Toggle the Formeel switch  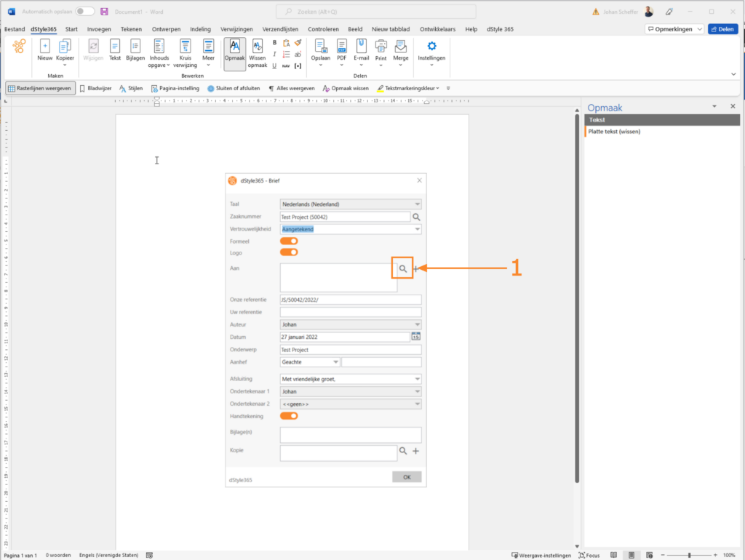(289, 241)
